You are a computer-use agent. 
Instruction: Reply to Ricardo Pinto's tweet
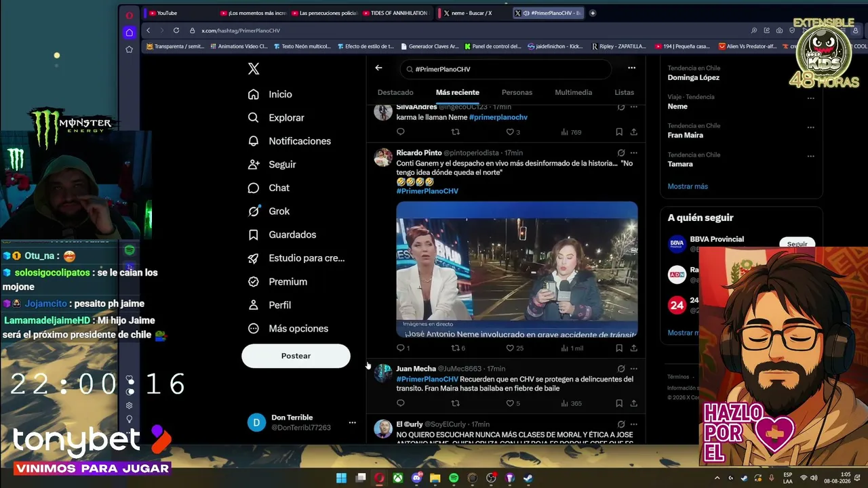pyautogui.click(x=403, y=348)
